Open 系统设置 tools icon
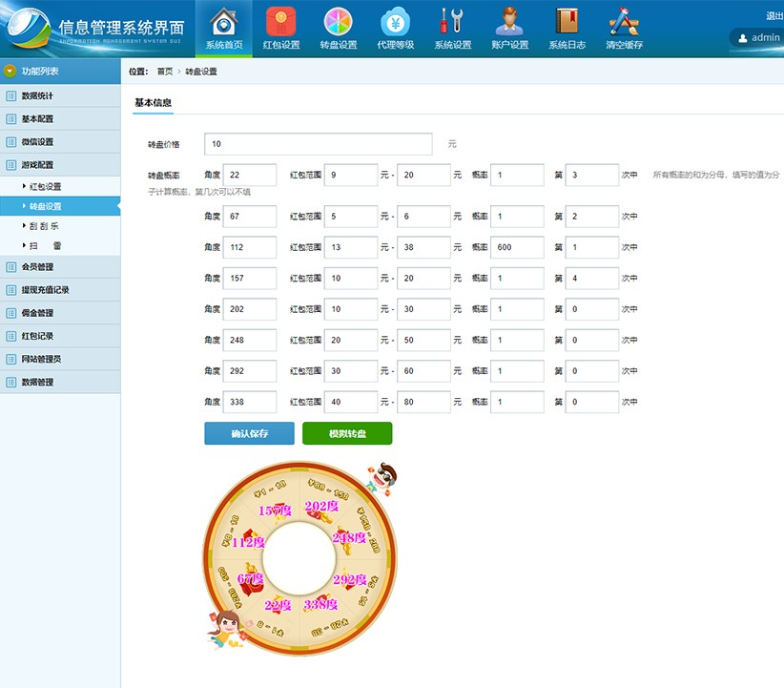This screenshot has width=784, height=688. [453, 21]
